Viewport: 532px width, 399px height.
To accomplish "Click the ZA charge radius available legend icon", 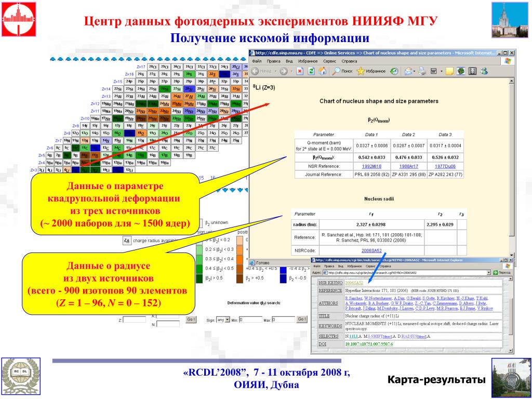I will [x=127, y=241].
